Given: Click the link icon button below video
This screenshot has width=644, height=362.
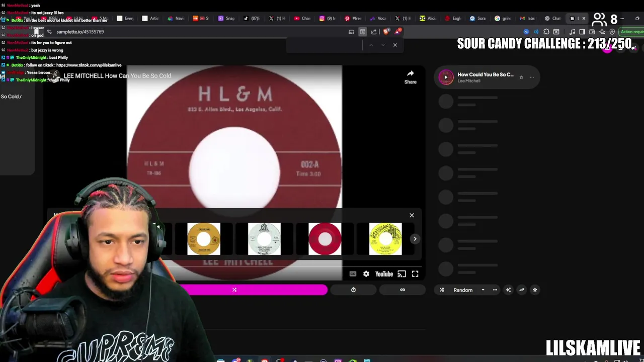Looking at the screenshot, I should point(403,290).
